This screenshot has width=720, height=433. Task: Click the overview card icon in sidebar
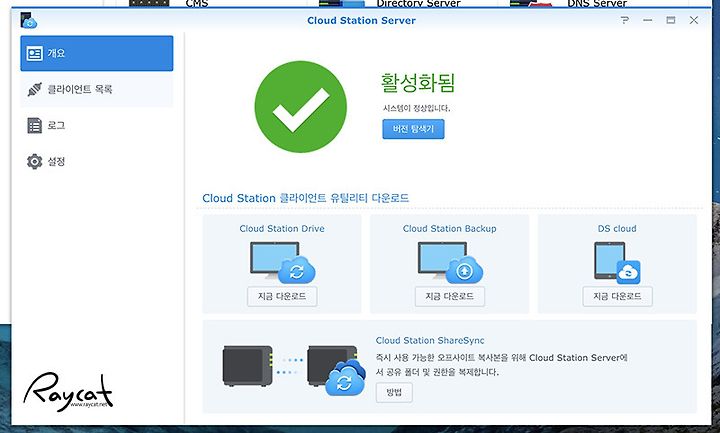pyautogui.click(x=34, y=53)
